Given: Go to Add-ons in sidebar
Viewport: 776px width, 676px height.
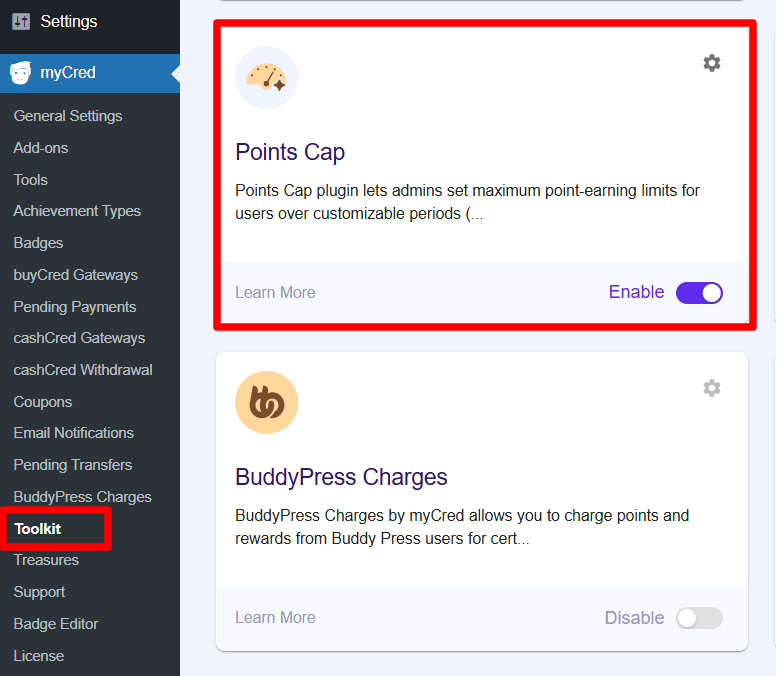Looking at the screenshot, I should (x=41, y=148).
